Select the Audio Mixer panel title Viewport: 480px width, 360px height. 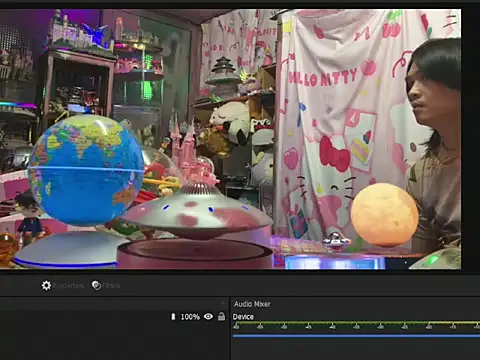252,304
